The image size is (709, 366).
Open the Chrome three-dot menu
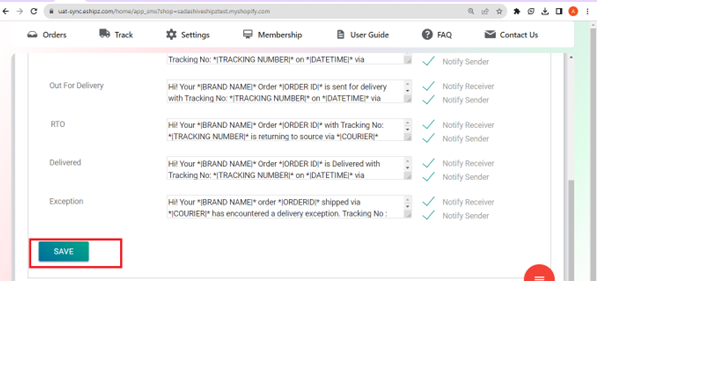[x=587, y=11]
